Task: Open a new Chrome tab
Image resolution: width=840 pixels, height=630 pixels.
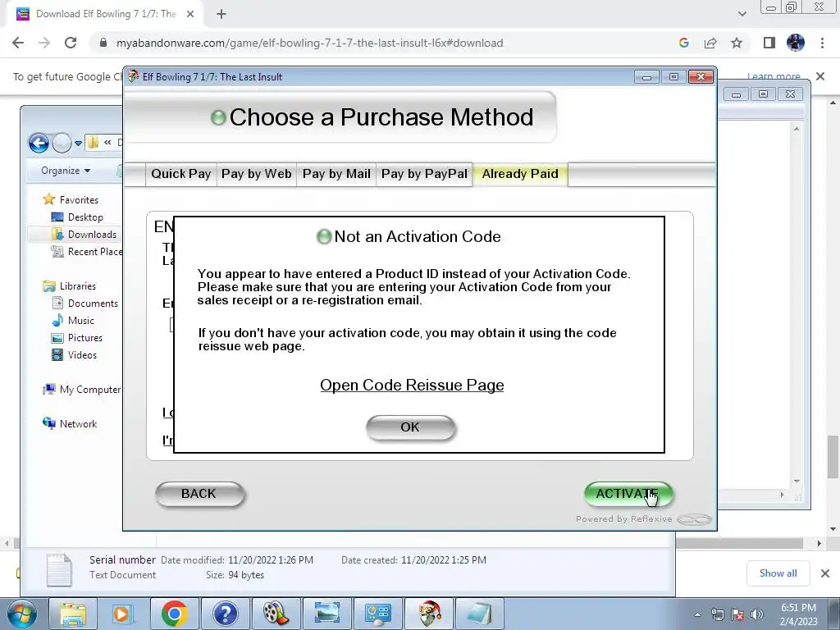Action: click(221, 15)
